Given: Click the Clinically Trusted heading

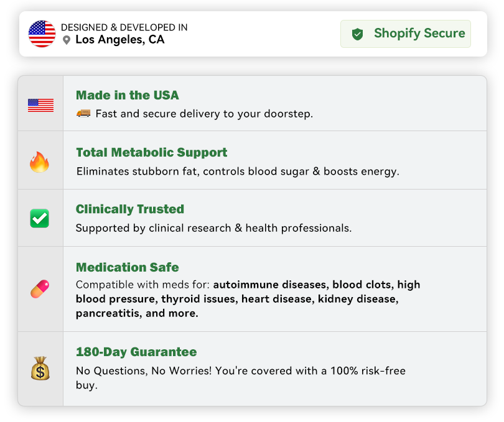Looking at the screenshot, I should 129,209.
